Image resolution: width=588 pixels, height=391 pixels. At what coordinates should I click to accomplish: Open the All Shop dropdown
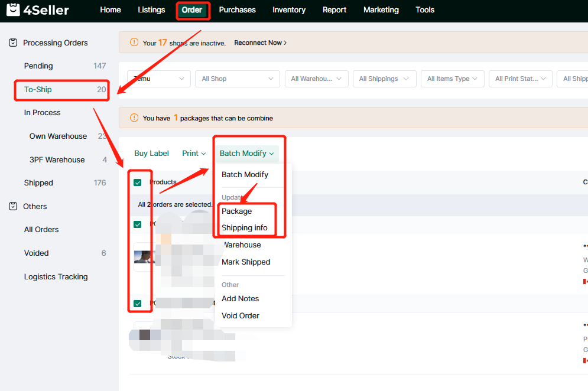237,79
